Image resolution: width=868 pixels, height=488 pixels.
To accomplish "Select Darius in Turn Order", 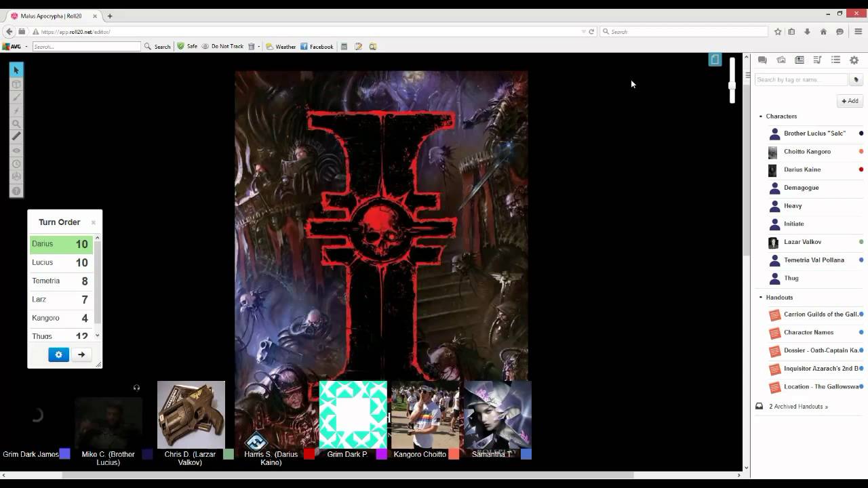I will pos(61,244).
